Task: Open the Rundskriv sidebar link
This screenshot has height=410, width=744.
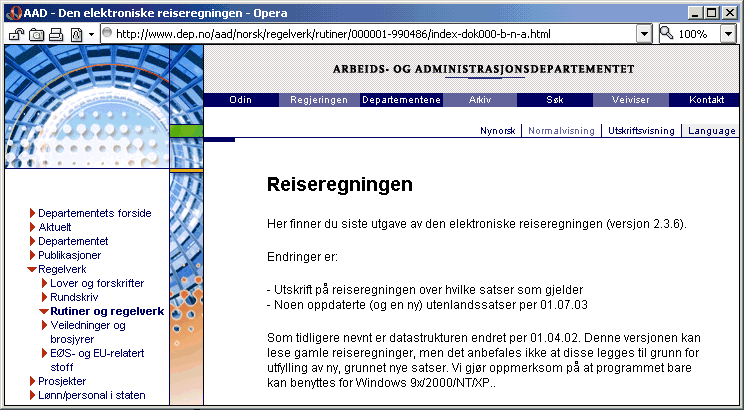Action: coord(74,298)
